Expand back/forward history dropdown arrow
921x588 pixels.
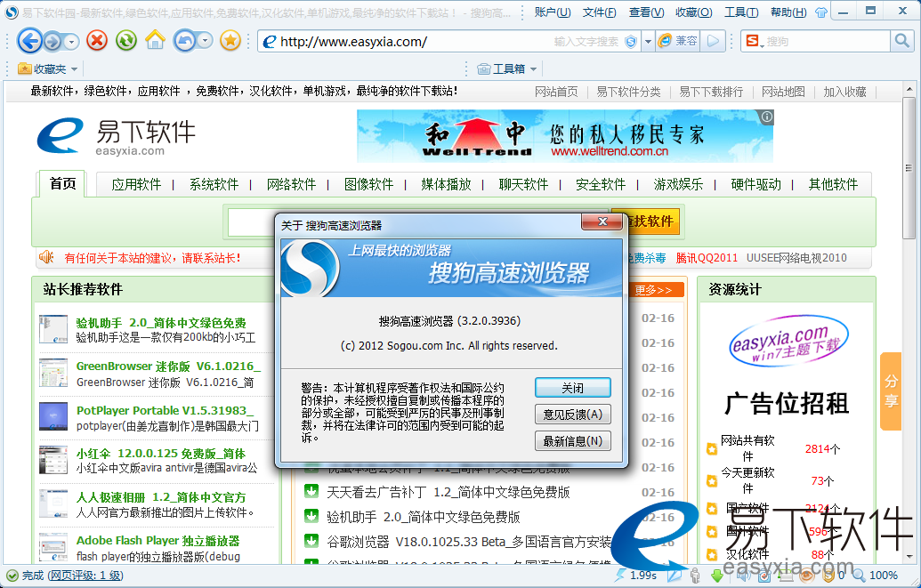coord(72,42)
